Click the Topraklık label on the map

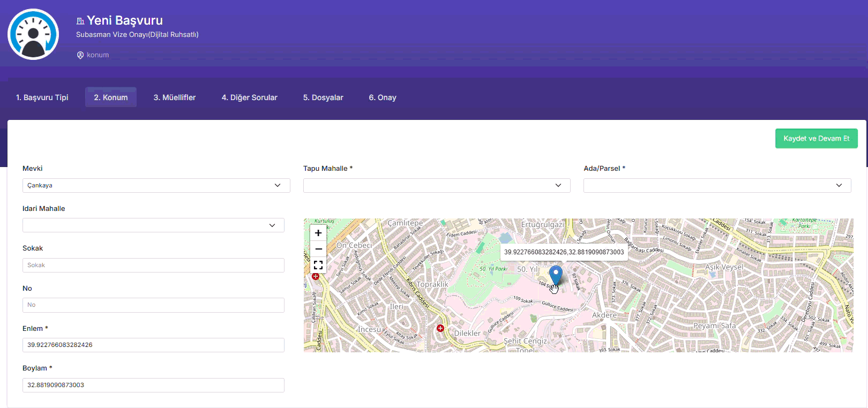pyautogui.click(x=432, y=284)
